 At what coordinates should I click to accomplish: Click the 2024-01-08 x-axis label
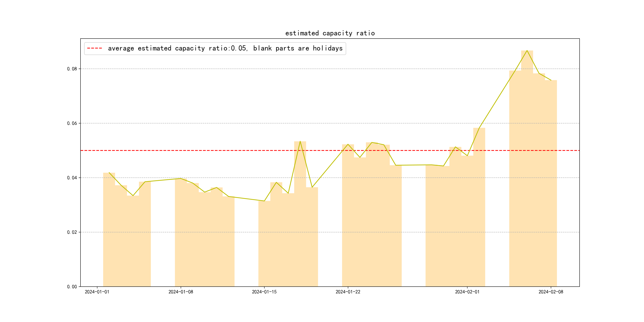point(180,292)
